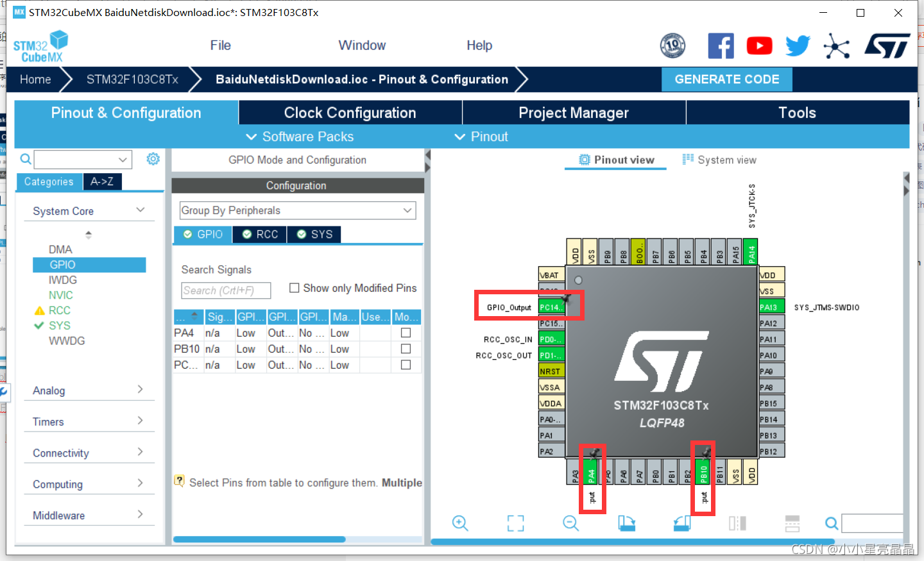Click horizontal scrollbar under GPIO table
This screenshot has height=561, width=924.
coord(259,539)
